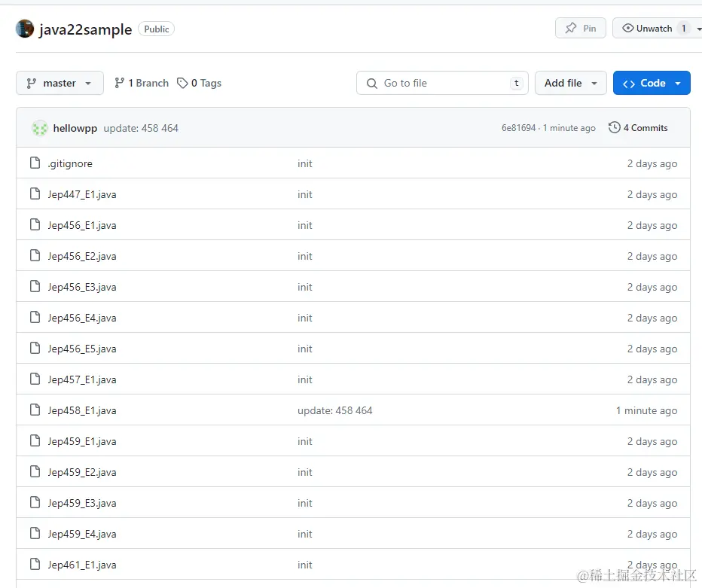Click file icon next to Jep459_E3.java
The width and height of the screenshot is (702, 588).
[x=35, y=502]
